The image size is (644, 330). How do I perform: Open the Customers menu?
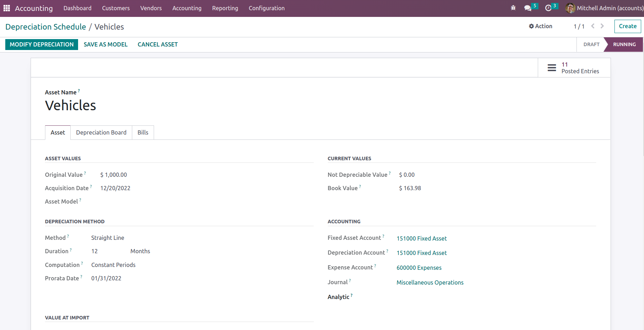point(116,8)
